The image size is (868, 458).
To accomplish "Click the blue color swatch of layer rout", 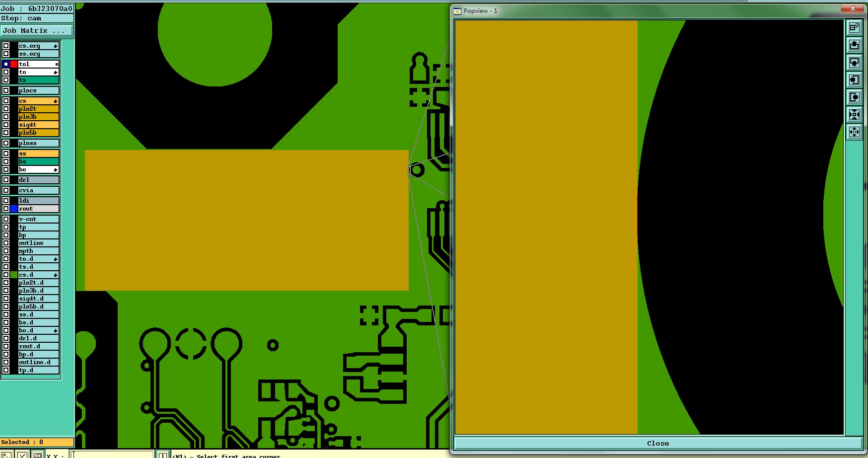I will pyautogui.click(x=14, y=209).
